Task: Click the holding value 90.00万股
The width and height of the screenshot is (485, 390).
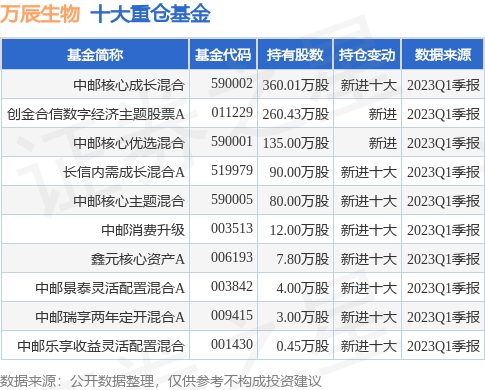Action: (299, 172)
